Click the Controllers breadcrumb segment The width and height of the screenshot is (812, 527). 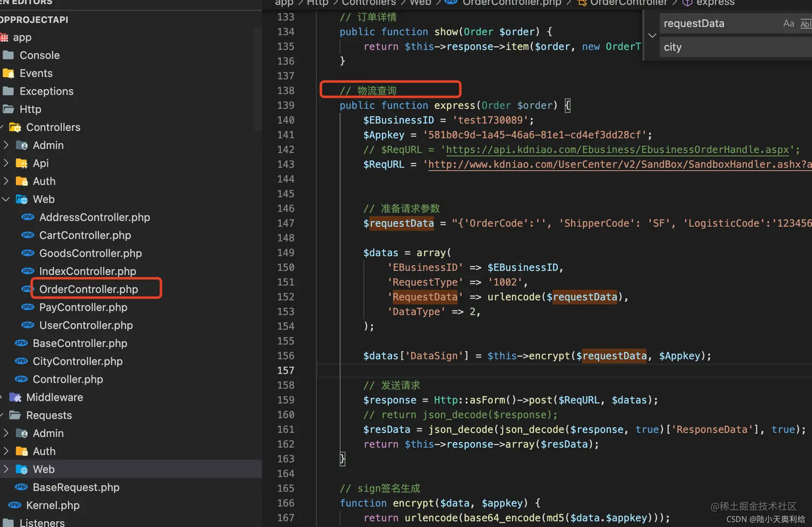click(369, 3)
